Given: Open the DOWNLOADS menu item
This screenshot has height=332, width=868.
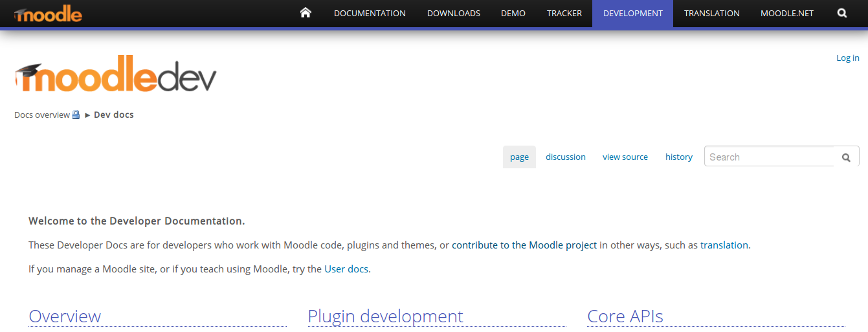Looking at the screenshot, I should pyautogui.click(x=454, y=13).
